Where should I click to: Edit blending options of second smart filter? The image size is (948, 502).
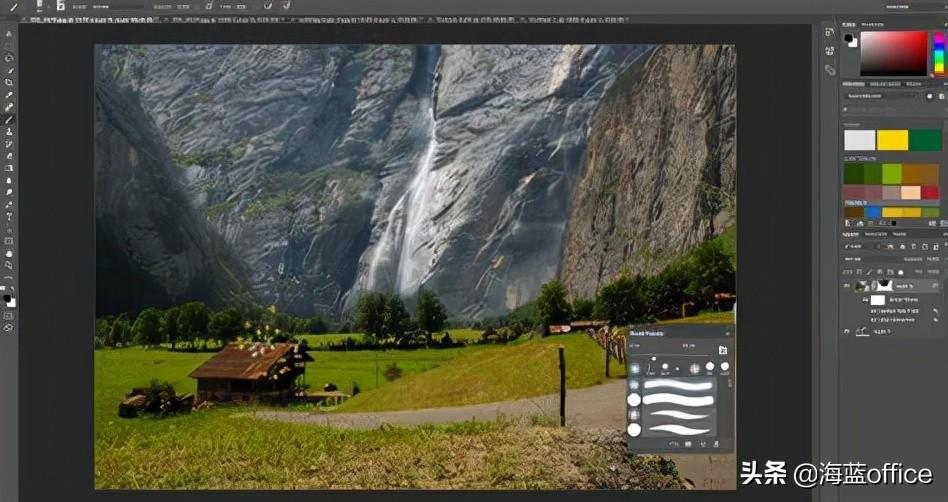click(x=937, y=320)
